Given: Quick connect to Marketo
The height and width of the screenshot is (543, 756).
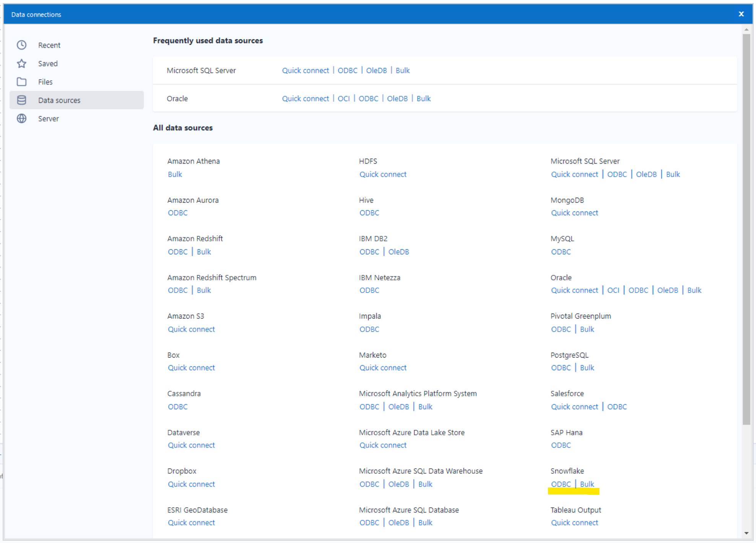Looking at the screenshot, I should coord(383,368).
